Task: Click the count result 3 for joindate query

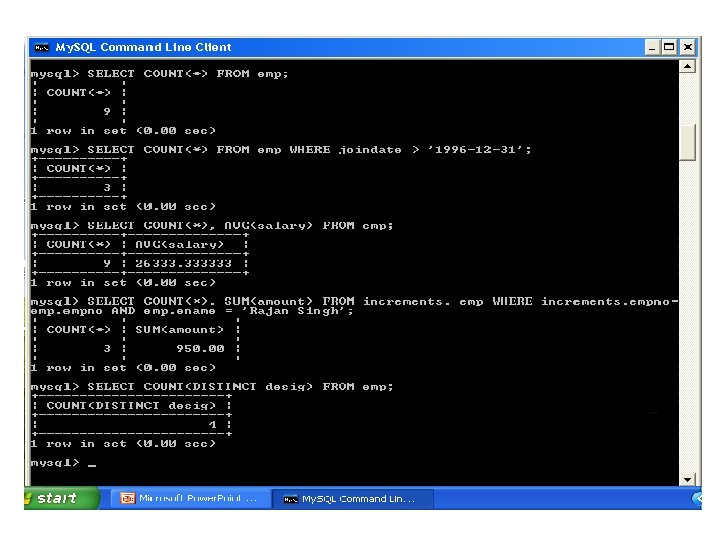Action: 107,187
